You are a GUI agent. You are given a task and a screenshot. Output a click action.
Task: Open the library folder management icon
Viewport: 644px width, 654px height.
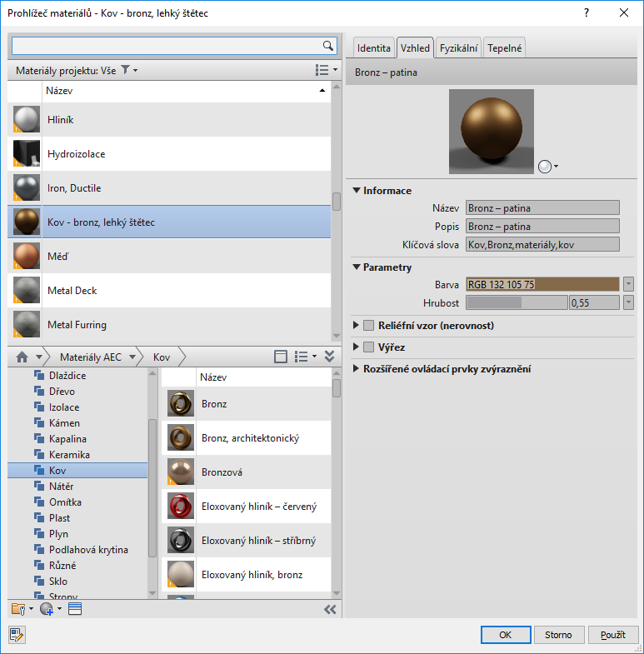pos(18,609)
